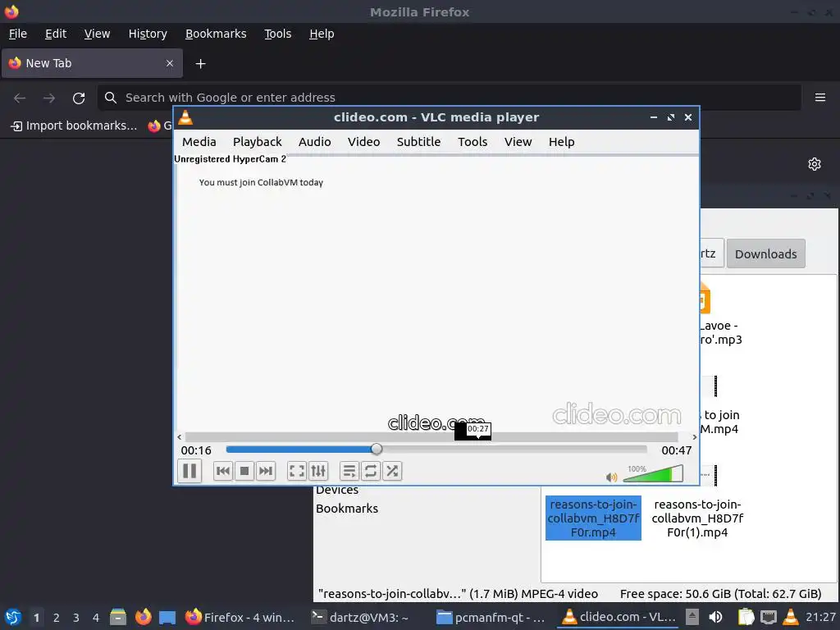Select Devices in file manager sidebar

click(337, 491)
